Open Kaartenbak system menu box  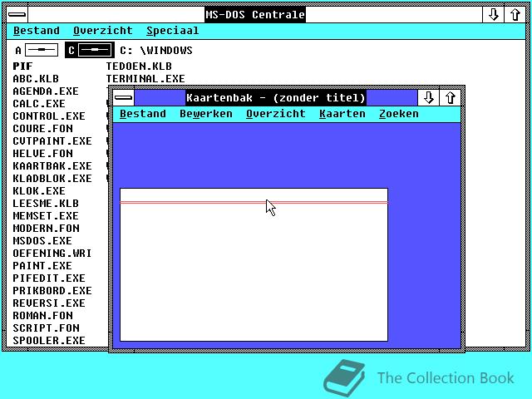tap(124, 98)
